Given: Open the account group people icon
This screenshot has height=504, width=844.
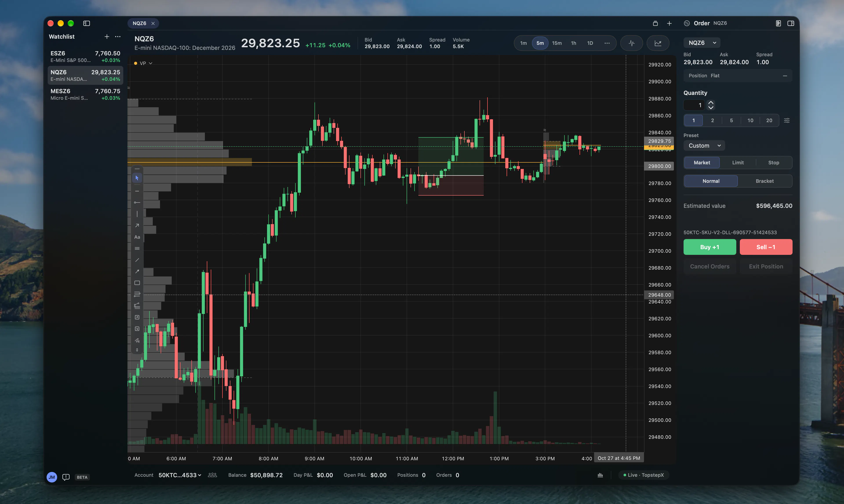Looking at the screenshot, I should [x=212, y=475].
